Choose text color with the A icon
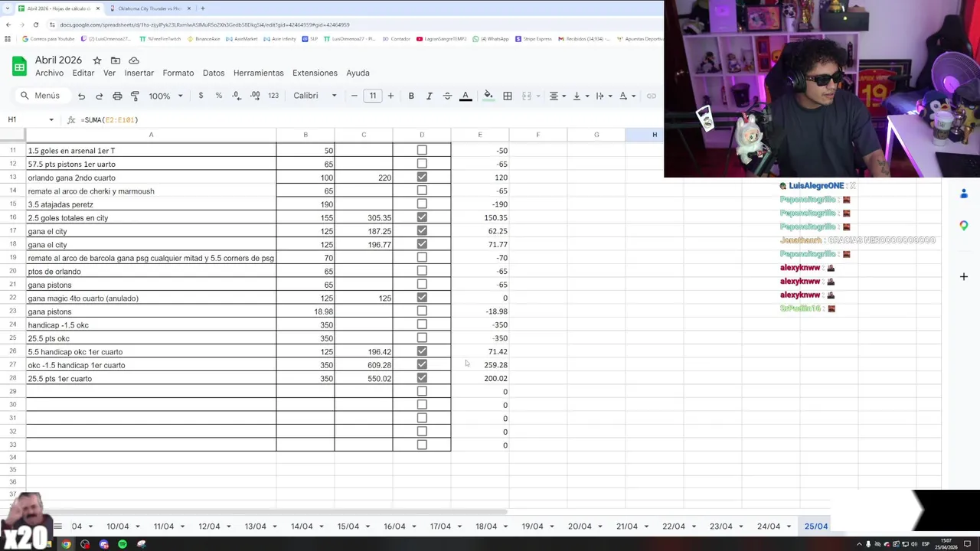 [465, 96]
